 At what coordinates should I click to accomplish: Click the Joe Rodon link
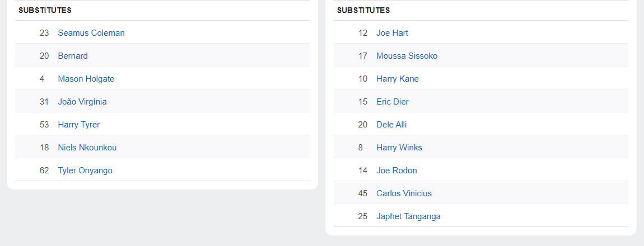point(396,171)
